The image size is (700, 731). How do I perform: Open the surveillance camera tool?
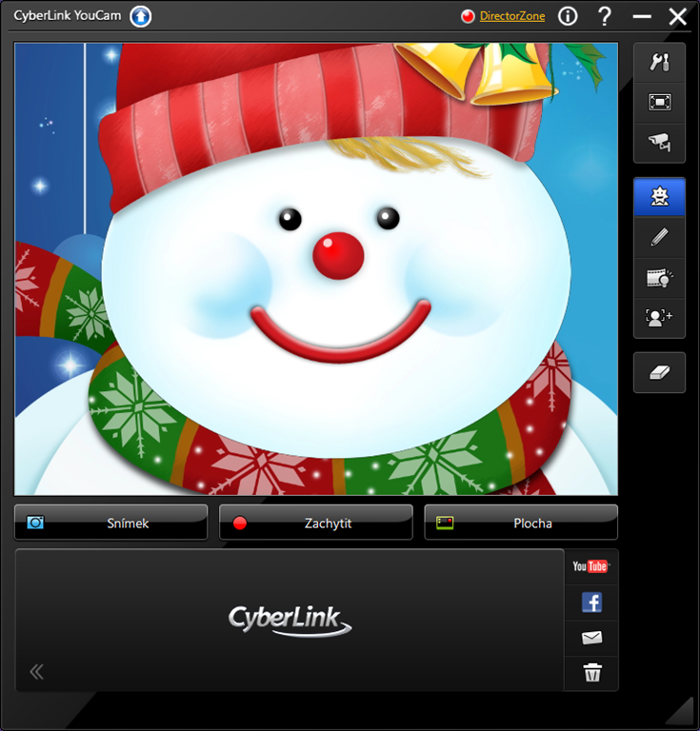coord(659,142)
